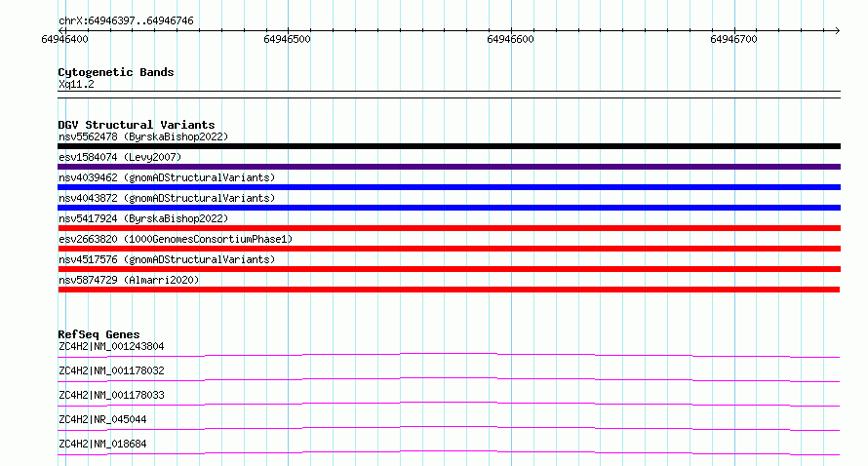Click the blue bar for nsv4043872

449,208
